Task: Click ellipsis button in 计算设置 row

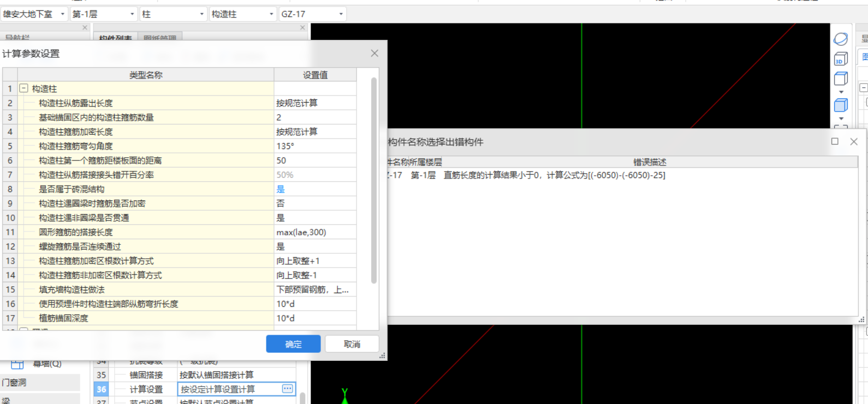Action: pos(287,389)
